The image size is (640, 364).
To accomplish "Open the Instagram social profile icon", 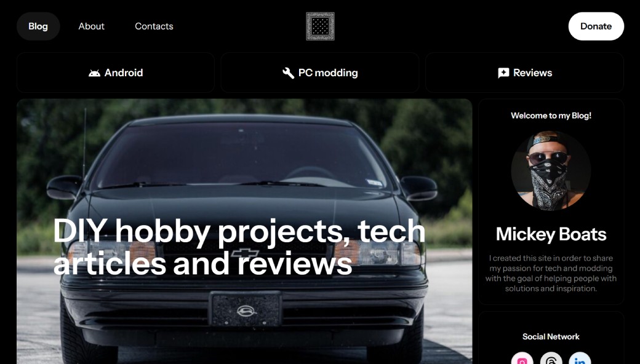I will (x=522, y=358).
